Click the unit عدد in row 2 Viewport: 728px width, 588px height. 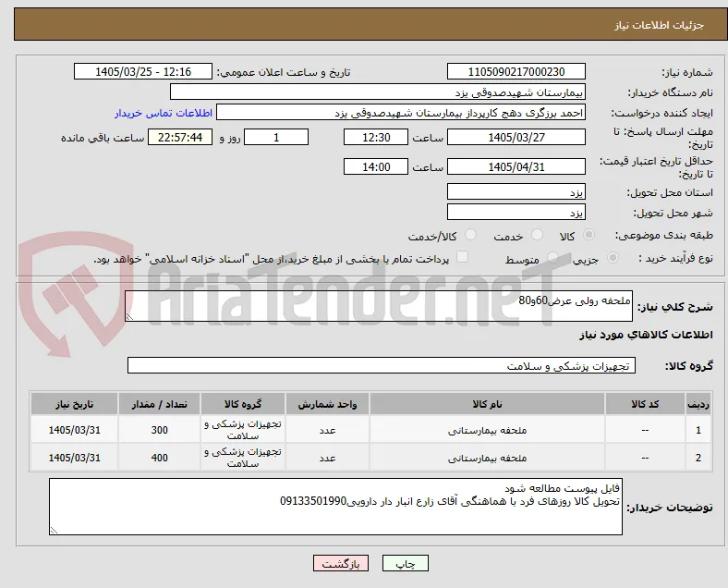click(x=327, y=459)
